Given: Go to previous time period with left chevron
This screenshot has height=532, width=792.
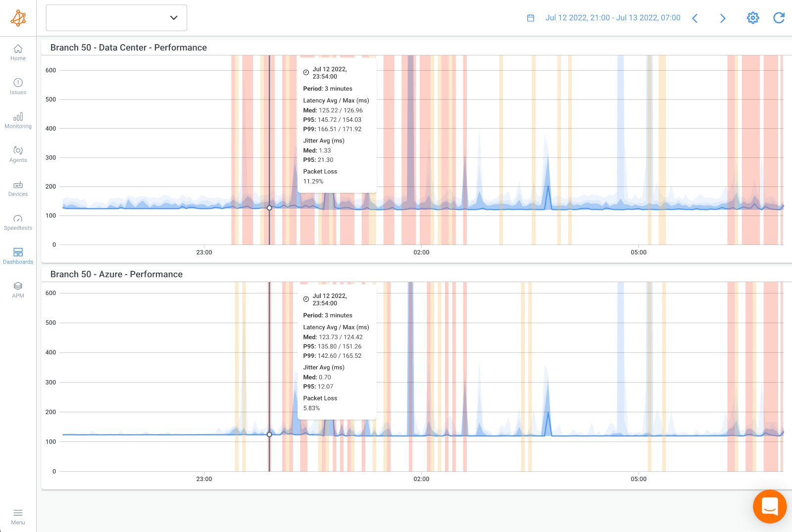Looking at the screenshot, I should (695, 18).
